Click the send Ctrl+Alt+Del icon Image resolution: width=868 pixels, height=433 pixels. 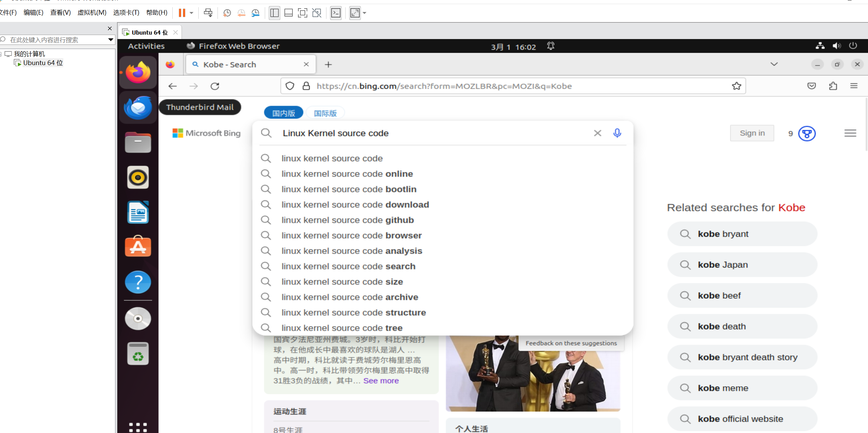pos(208,13)
